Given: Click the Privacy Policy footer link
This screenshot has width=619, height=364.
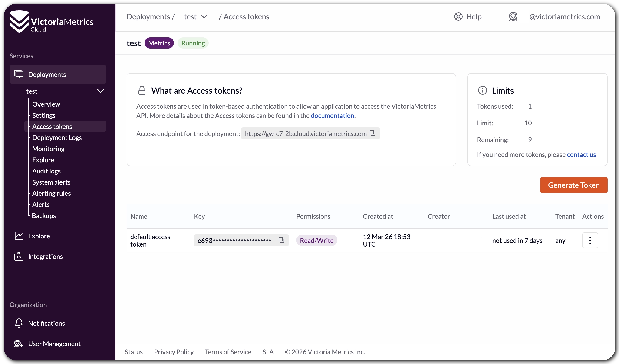Looking at the screenshot, I should [x=173, y=352].
